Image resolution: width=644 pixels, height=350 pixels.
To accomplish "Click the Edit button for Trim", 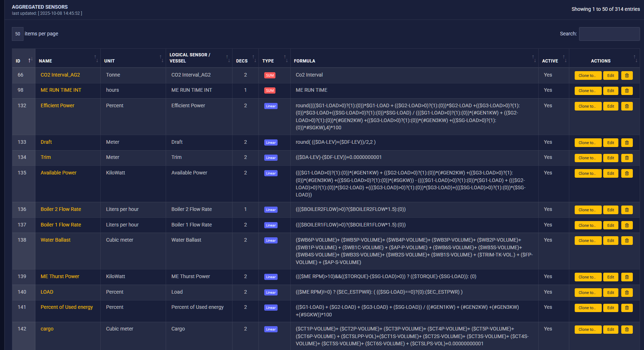I will pos(610,158).
